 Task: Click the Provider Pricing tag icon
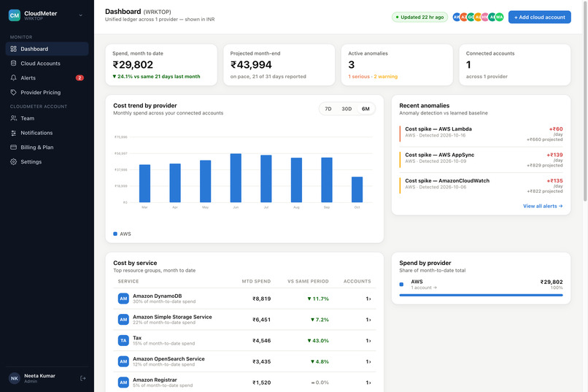(14, 92)
